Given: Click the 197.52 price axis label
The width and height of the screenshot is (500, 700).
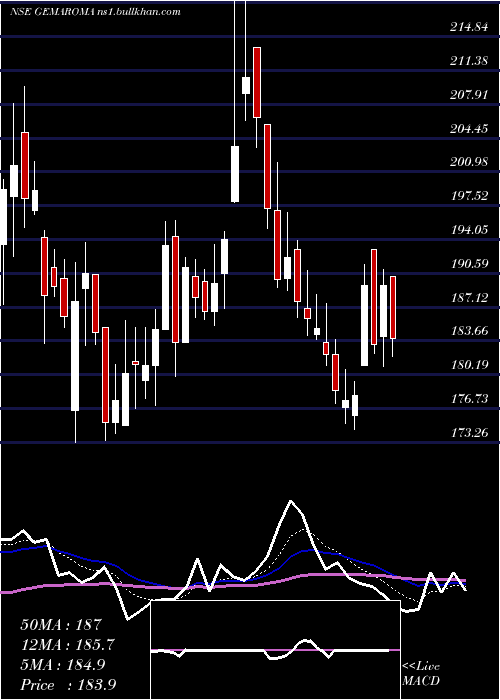Looking at the screenshot, I should (x=469, y=196).
